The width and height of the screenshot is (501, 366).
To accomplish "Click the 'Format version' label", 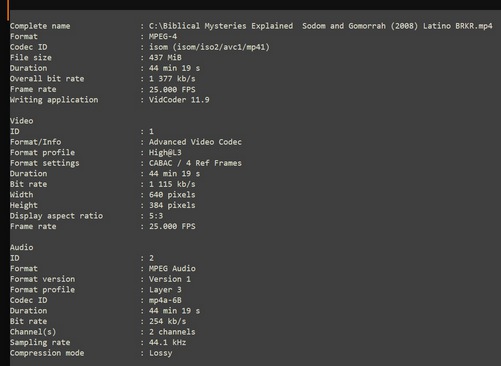I will pos(42,279).
